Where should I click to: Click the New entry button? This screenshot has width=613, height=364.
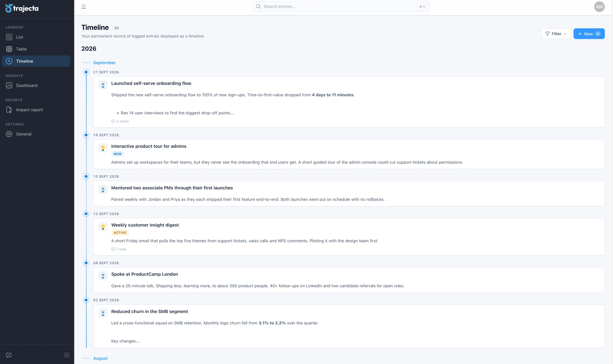(589, 34)
